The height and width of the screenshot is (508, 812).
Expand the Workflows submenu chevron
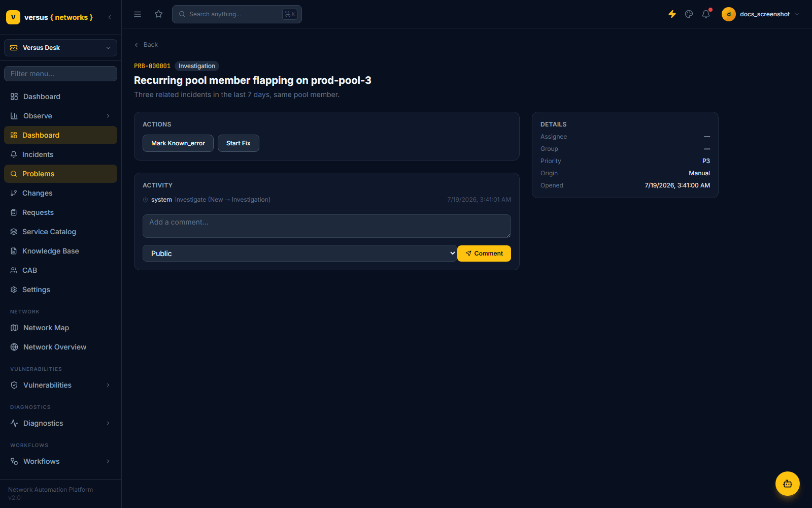click(108, 461)
